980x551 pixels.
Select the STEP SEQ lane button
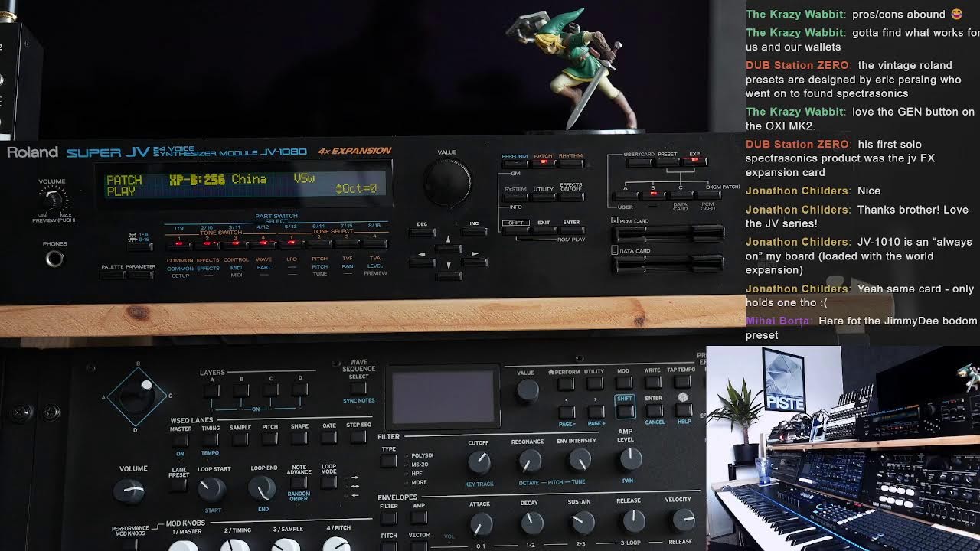(358, 438)
